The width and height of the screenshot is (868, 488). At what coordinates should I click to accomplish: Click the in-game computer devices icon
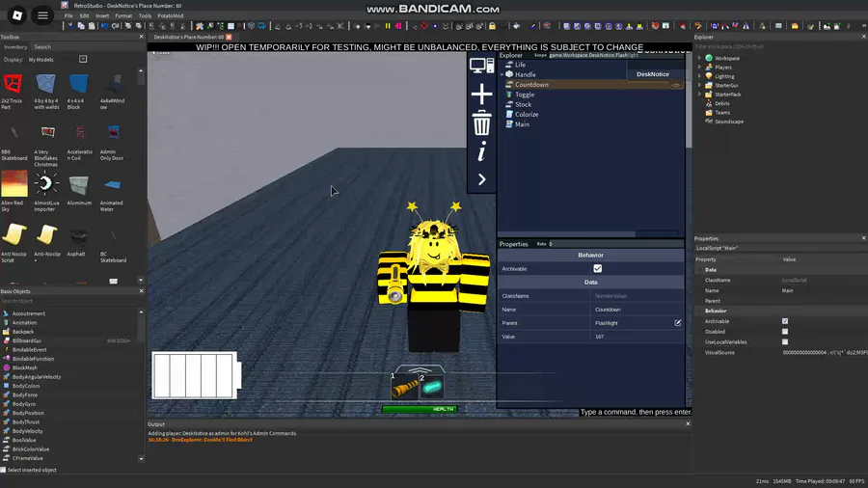[x=481, y=66]
